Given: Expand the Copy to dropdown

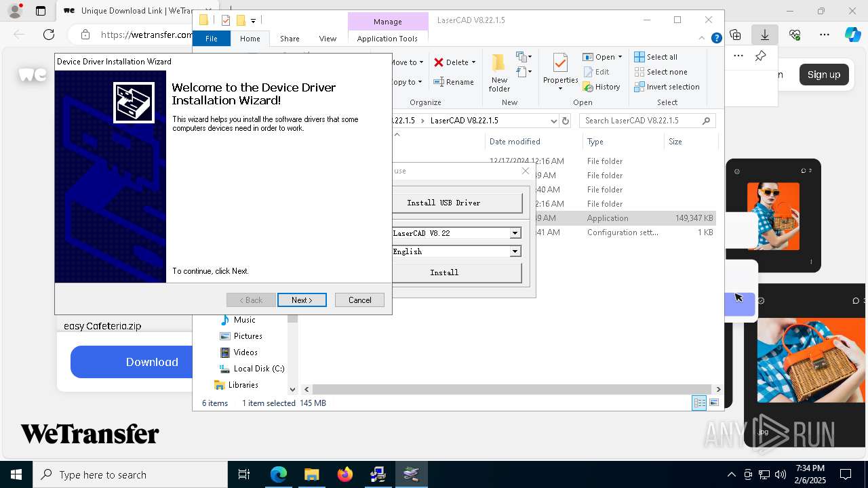Looking at the screenshot, I should tap(420, 82).
